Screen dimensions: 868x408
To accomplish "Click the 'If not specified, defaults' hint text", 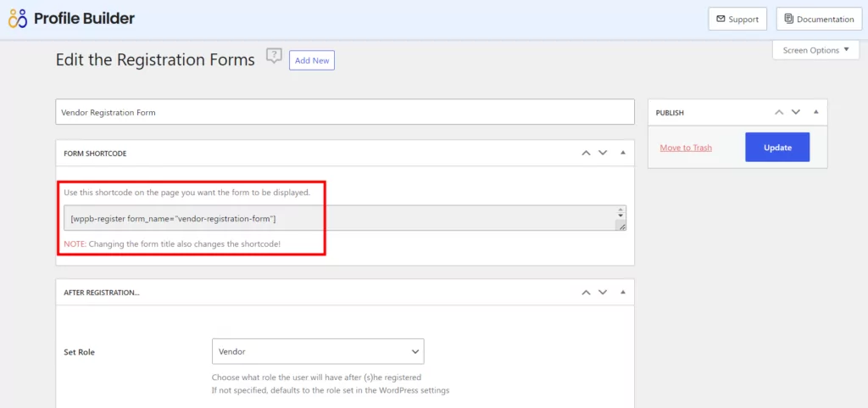I will pyautogui.click(x=331, y=390).
